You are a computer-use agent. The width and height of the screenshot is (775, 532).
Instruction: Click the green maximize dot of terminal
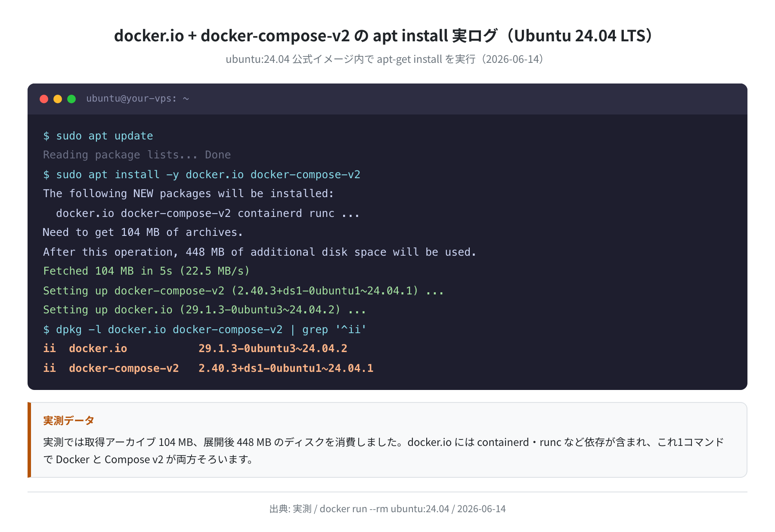tap(71, 99)
